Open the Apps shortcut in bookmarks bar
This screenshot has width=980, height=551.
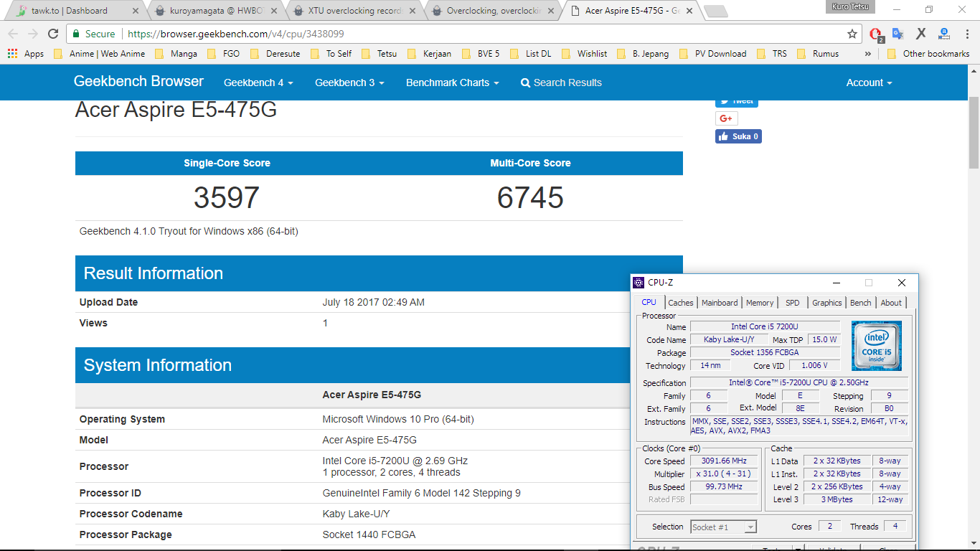[26, 54]
